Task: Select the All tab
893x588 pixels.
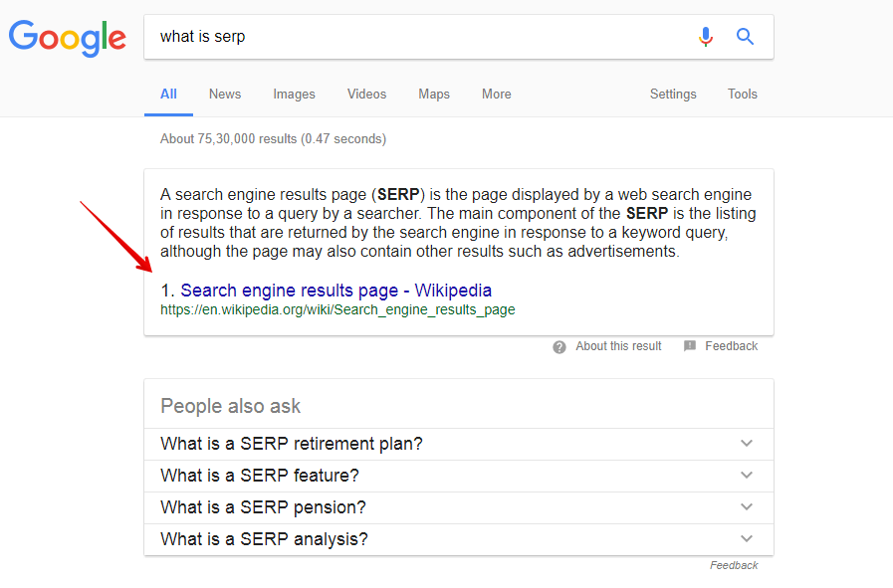Action: 168,94
